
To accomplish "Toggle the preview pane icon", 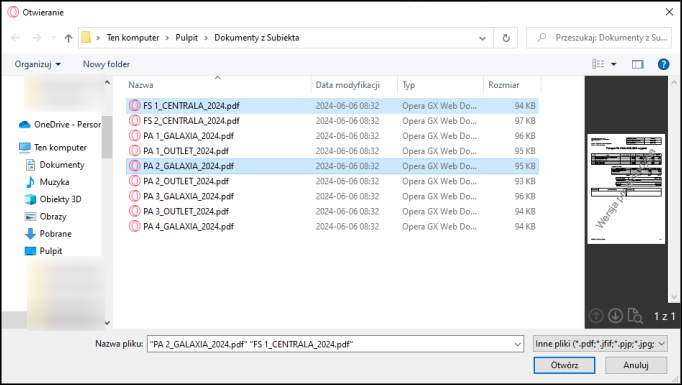I will [x=638, y=64].
